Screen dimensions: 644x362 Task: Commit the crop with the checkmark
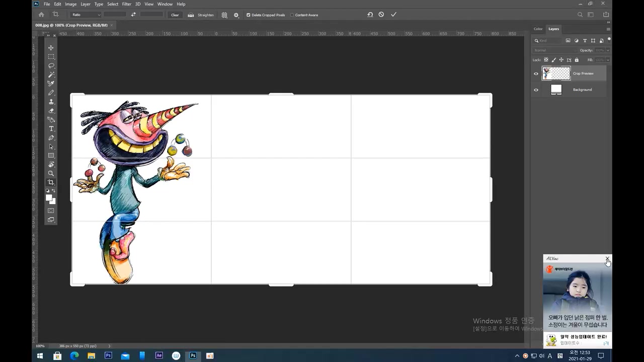click(393, 15)
